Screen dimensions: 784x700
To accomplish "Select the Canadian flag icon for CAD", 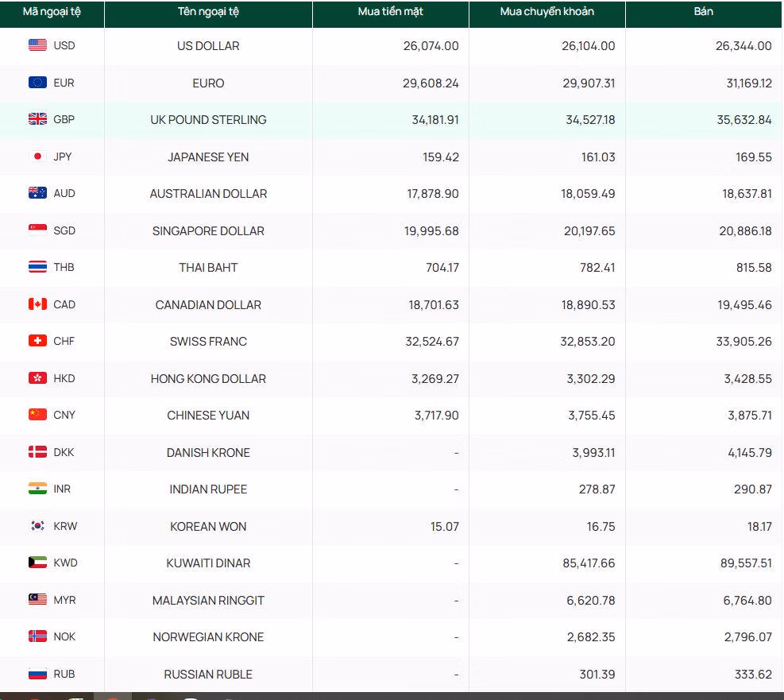I will pos(37,304).
